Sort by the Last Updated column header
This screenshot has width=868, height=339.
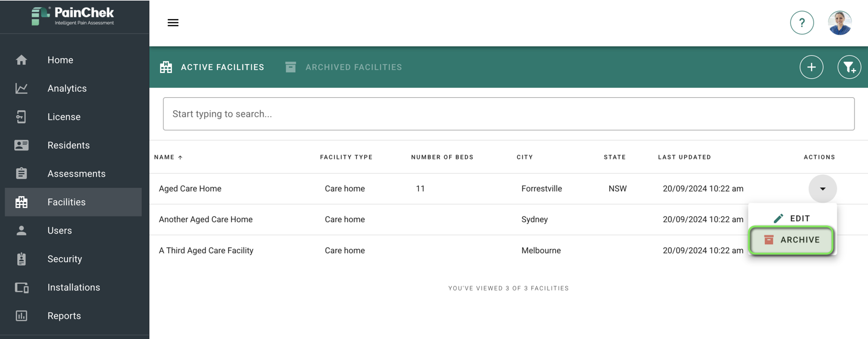684,157
